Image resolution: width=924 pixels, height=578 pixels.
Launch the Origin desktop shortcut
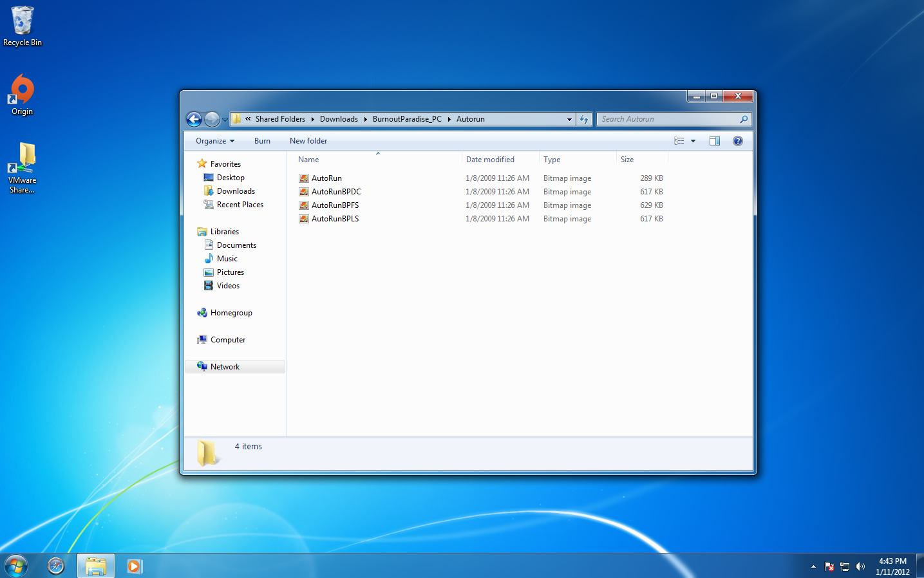point(22,95)
